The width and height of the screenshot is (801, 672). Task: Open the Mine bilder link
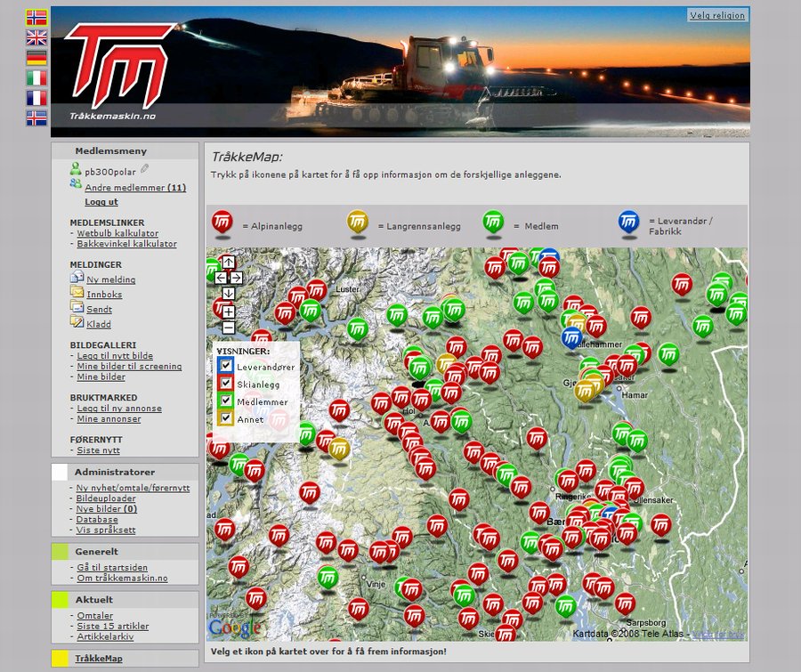click(x=101, y=377)
